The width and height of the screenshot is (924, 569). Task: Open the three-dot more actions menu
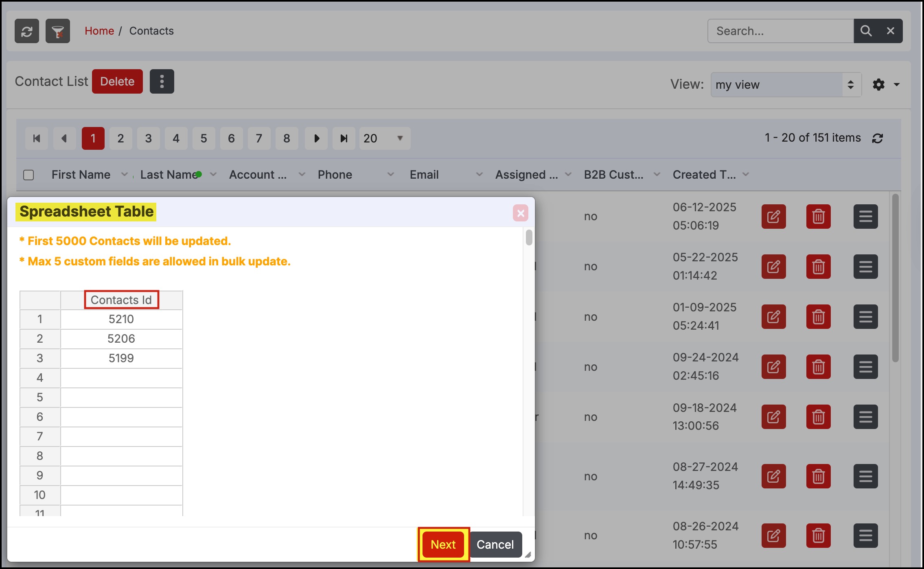(162, 82)
